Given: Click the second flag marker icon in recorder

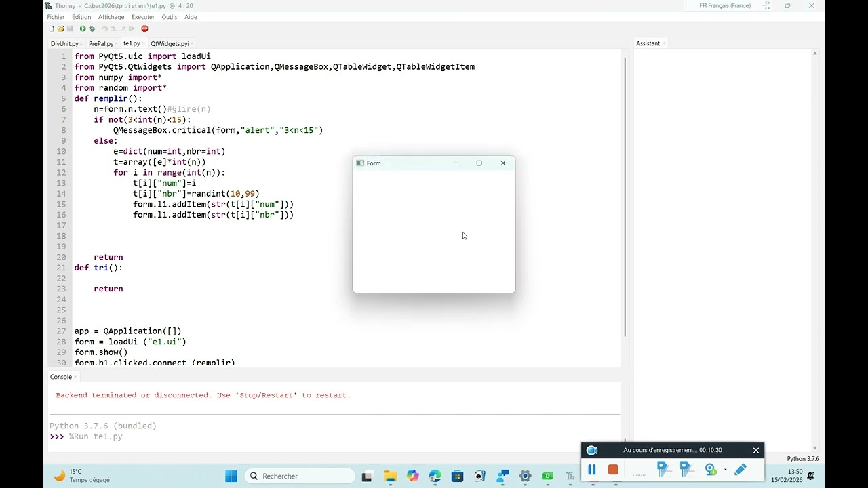Looking at the screenshot, I should [x=686, y=468].
